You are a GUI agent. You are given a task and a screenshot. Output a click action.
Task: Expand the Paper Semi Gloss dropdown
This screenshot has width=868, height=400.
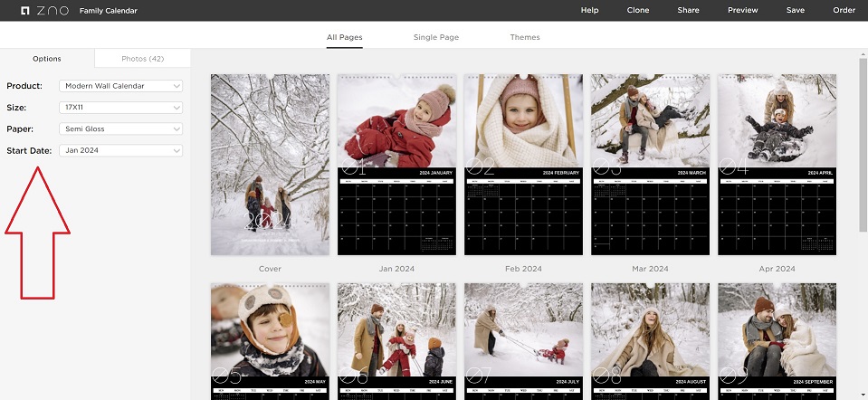click(120, 129)
